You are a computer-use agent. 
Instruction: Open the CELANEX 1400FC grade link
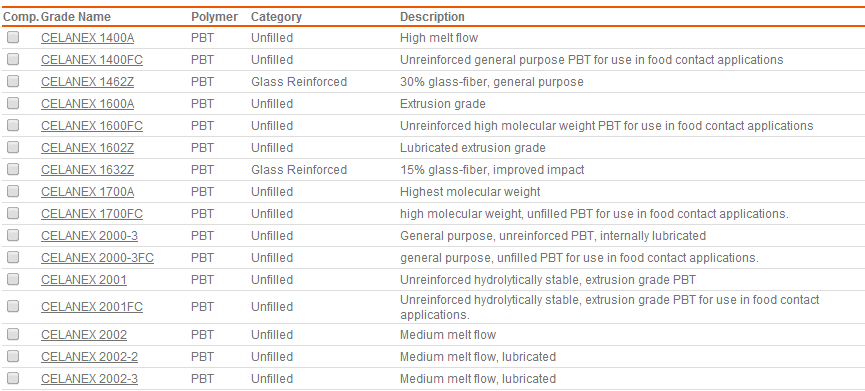92,60
